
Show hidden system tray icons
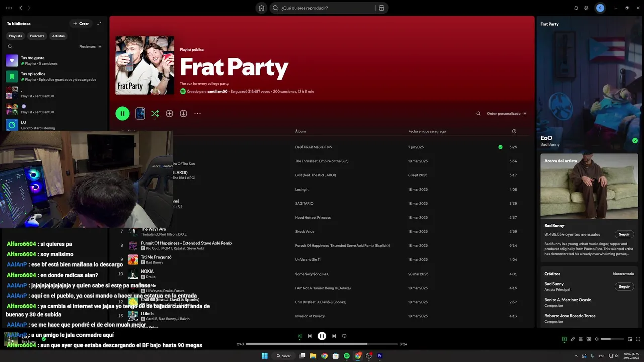pyautogui.click(x=576, y=356)
